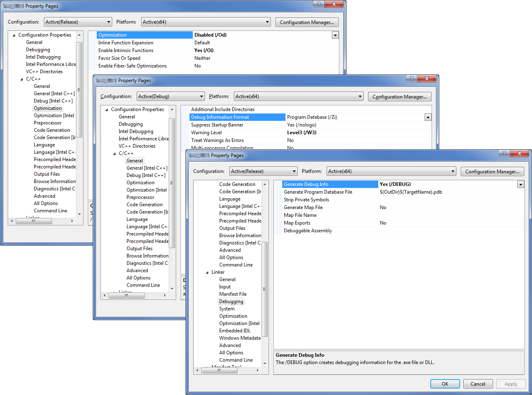Viewport: 532px width, 395px height.
Task: Click the Debuggable Assembly row
Action: 403,231
